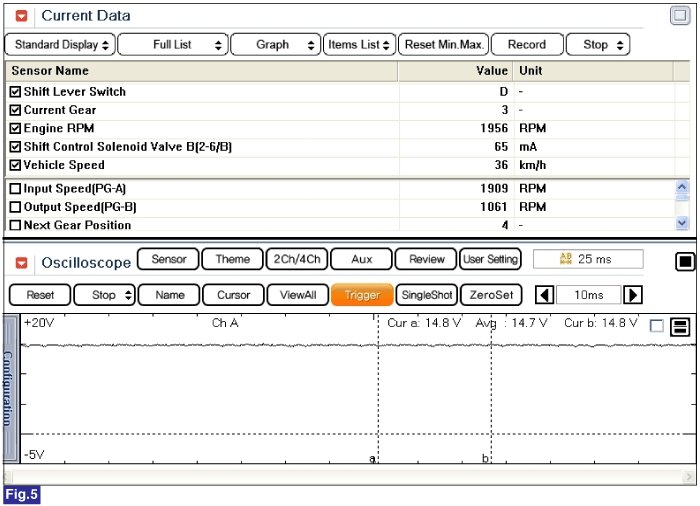
Task: Open the Standard Display dropdown
Action: click(60, 45)
